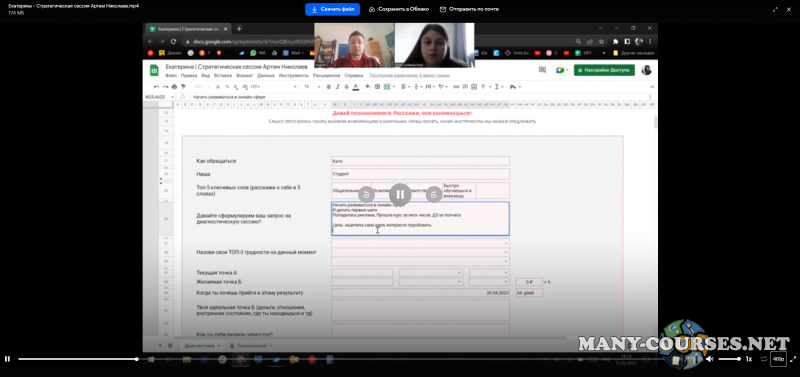This screenshot has height=377, width=800.
Task: Rewind video with the circular back-skip icon
Action: [366, 194]
